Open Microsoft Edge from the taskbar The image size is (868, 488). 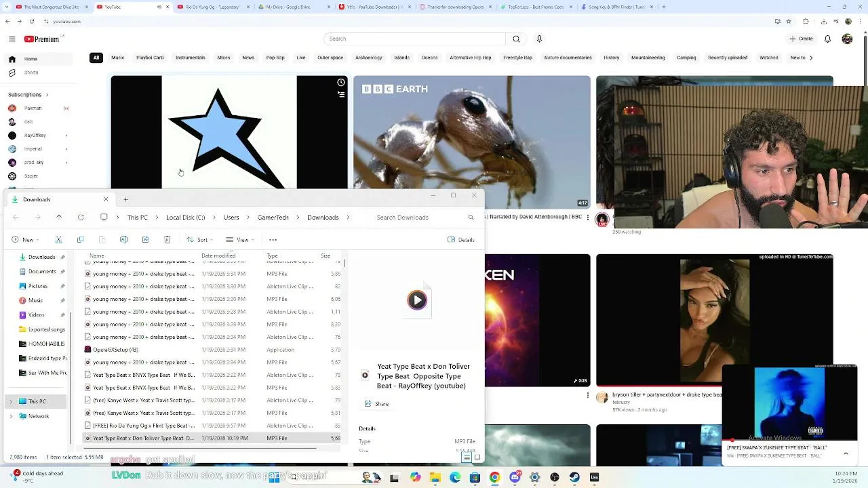coord(455,478)
